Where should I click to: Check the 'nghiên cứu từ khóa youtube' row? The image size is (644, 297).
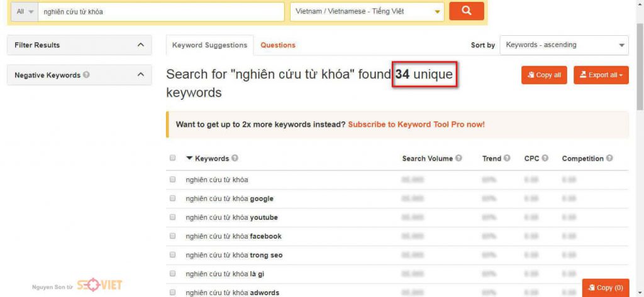[172, 217]
